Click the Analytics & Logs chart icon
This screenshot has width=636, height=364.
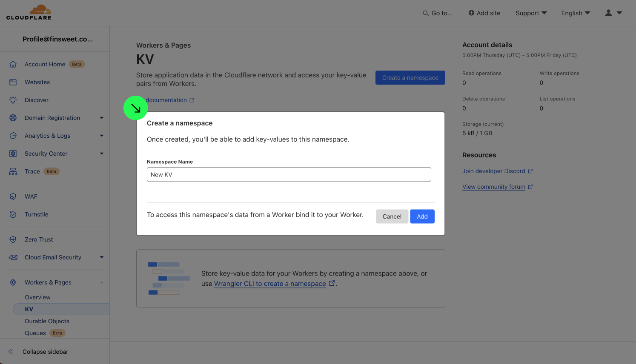coord(13,136)
